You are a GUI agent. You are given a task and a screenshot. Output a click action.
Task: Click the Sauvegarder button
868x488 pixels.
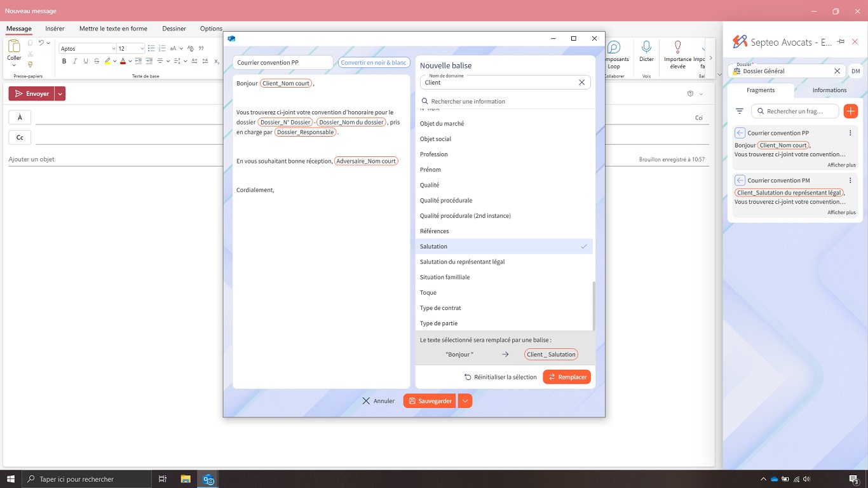tap(430, 401)
